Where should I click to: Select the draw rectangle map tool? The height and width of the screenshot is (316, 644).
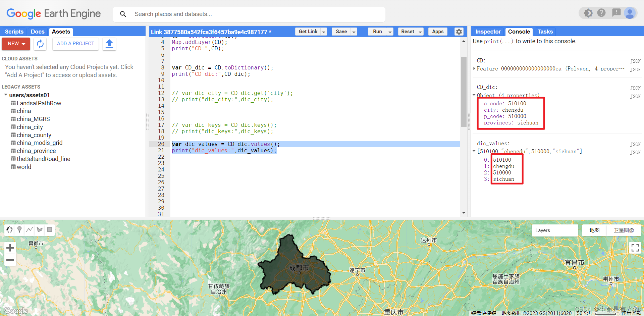[50, 229]
